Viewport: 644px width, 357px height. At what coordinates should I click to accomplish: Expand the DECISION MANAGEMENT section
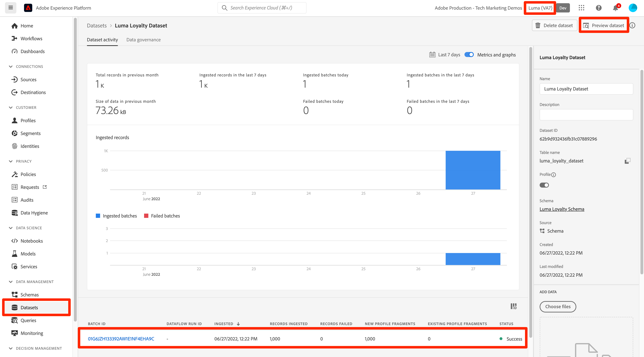coord(11,348)
